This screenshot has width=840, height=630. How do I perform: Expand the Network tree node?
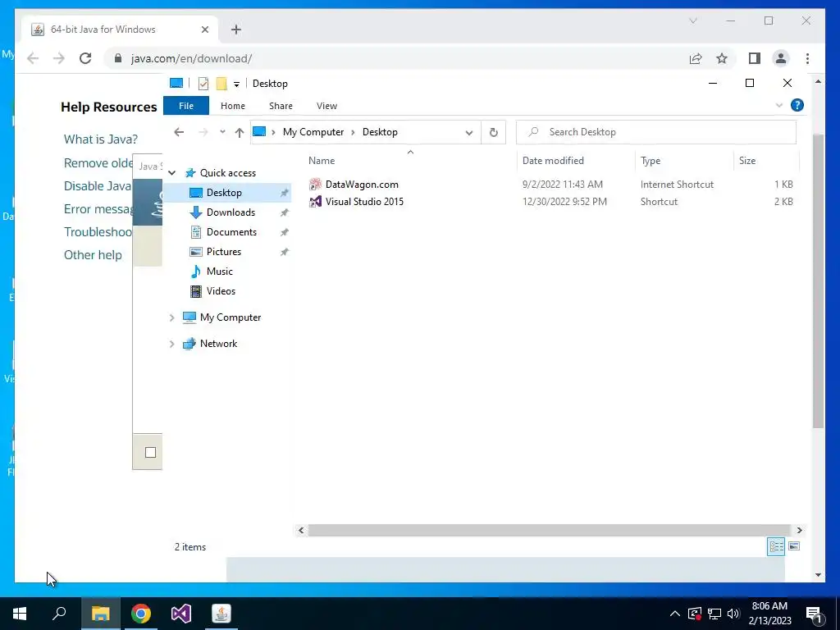click(x=172, y=344)
